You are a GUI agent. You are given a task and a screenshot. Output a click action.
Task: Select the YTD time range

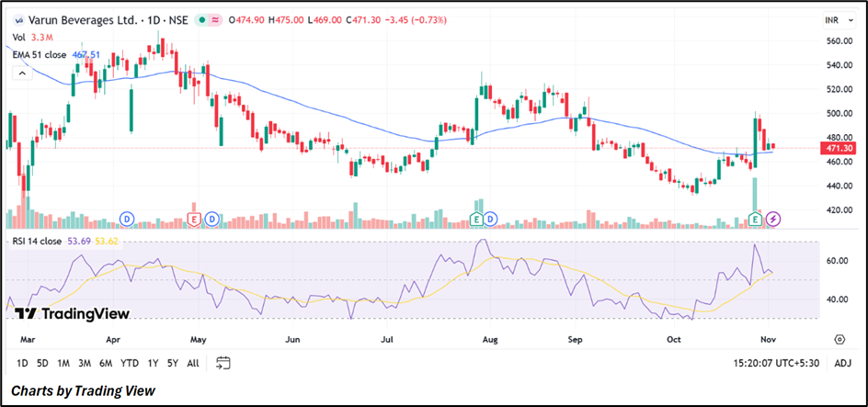tap(130, 363)
